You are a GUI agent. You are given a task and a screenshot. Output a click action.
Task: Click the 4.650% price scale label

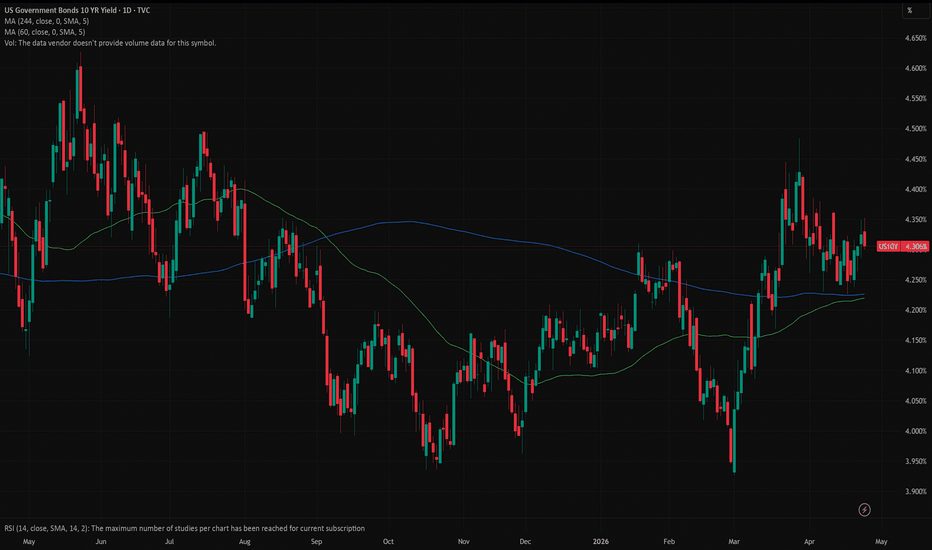(x=915, y=38)
